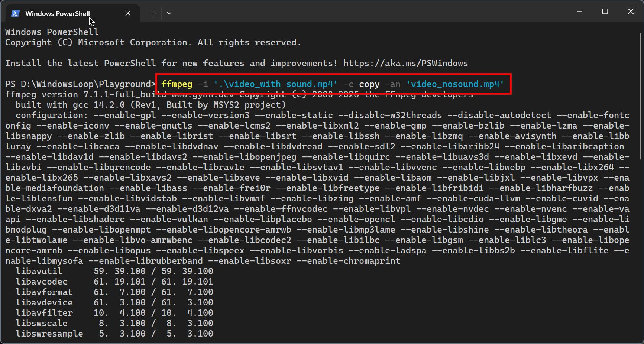This screenshot has width=644, height=344.
Task: Click '--enable-librubberband' in configuration output
Action: [x=146, y=261]
